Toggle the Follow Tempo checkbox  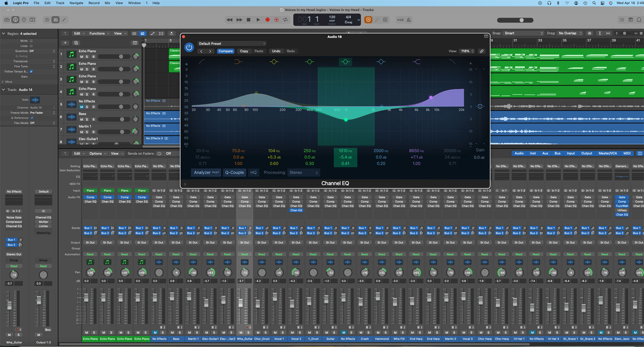tap(31, 72)
